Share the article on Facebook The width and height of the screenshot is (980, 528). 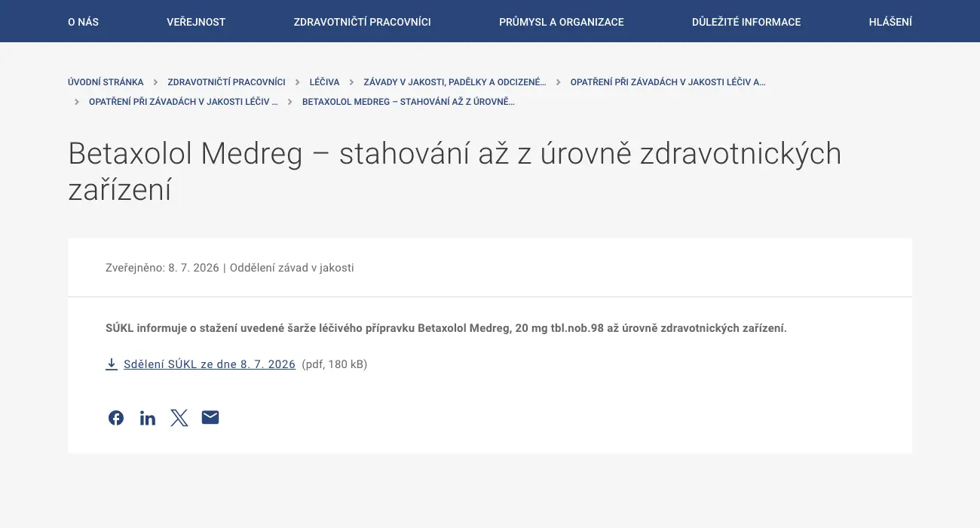tap(116, 418)
